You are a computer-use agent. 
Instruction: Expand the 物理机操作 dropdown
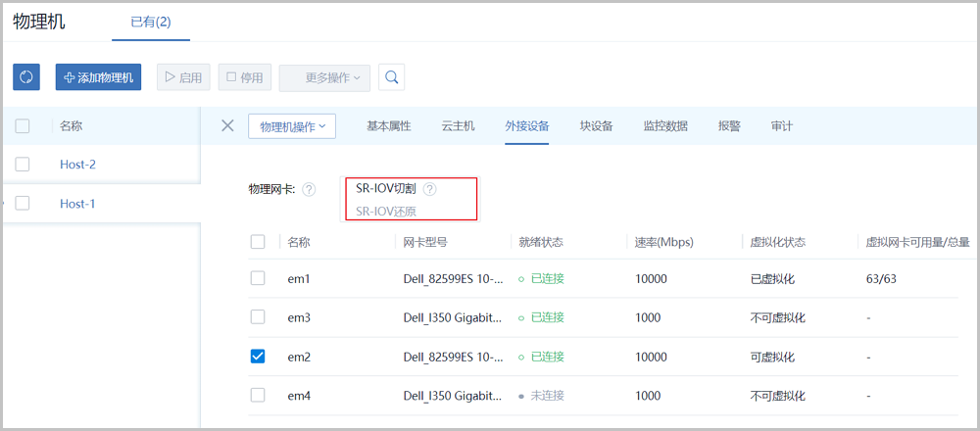click(292, 126)
